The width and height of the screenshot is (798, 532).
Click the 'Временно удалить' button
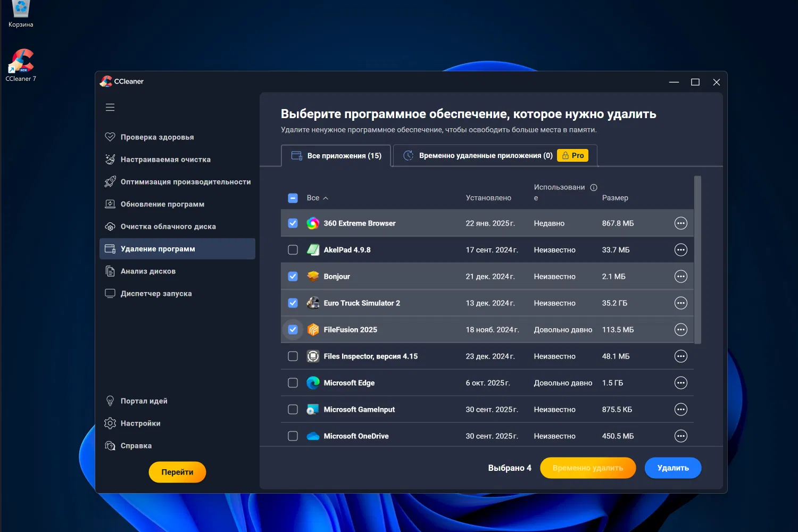tap(588, 468)
